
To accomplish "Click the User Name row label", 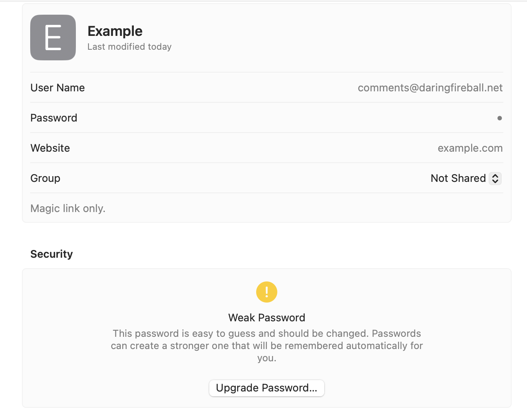I will pyautogui.click(x=58, y=88).
